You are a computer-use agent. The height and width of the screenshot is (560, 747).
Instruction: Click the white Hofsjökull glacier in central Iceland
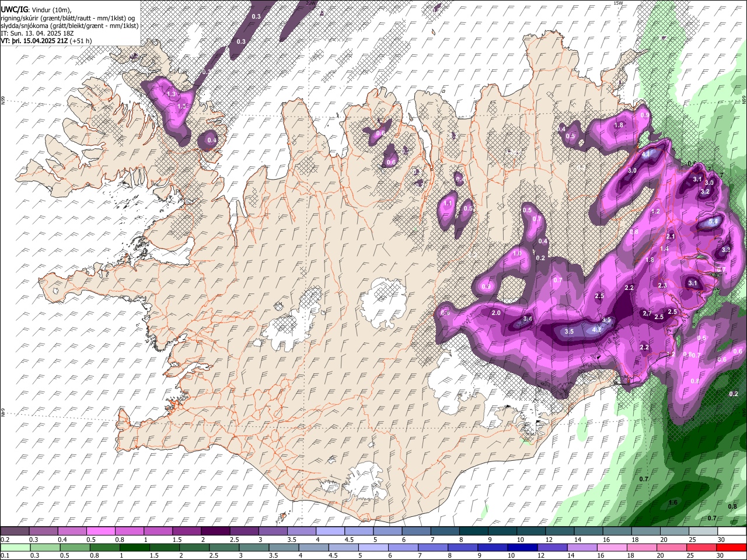coord(383,303)
